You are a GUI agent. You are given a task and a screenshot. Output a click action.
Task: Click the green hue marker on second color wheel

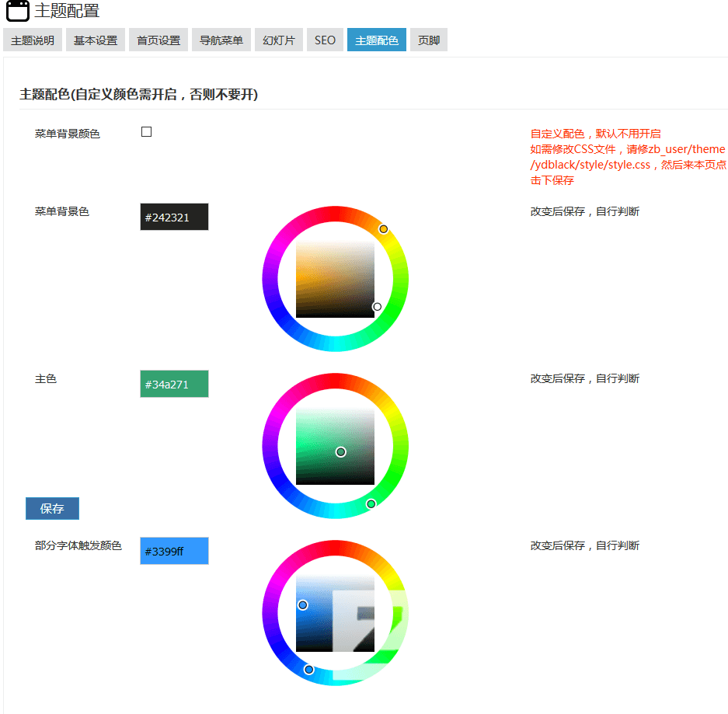click(371, 503)
